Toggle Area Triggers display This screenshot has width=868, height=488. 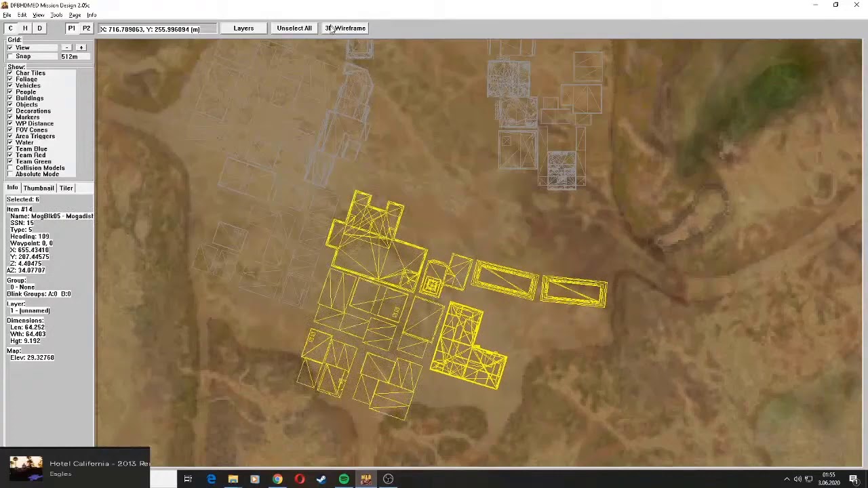10,136
